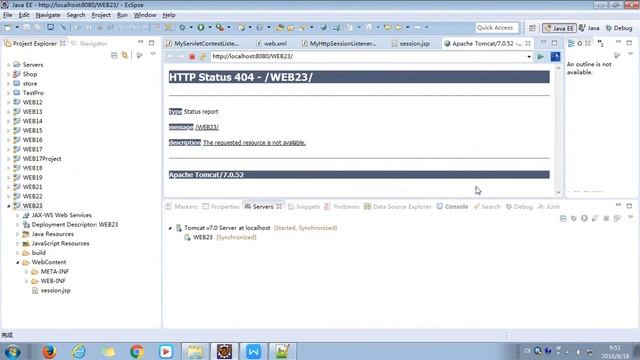Open the Problems view tab
Screen dimensions: 640x360
pyautogui.click(x=342, y=207)
